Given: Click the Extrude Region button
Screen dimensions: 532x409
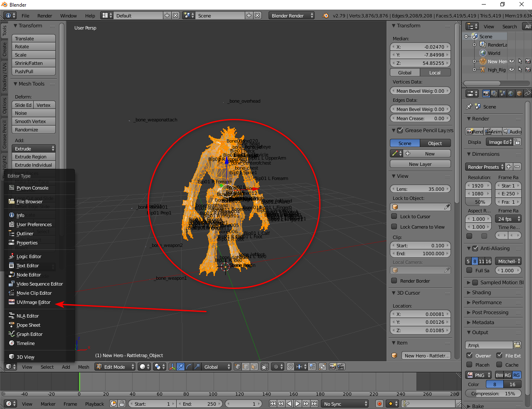Looking at the screenshot, I should pos(34,157).
